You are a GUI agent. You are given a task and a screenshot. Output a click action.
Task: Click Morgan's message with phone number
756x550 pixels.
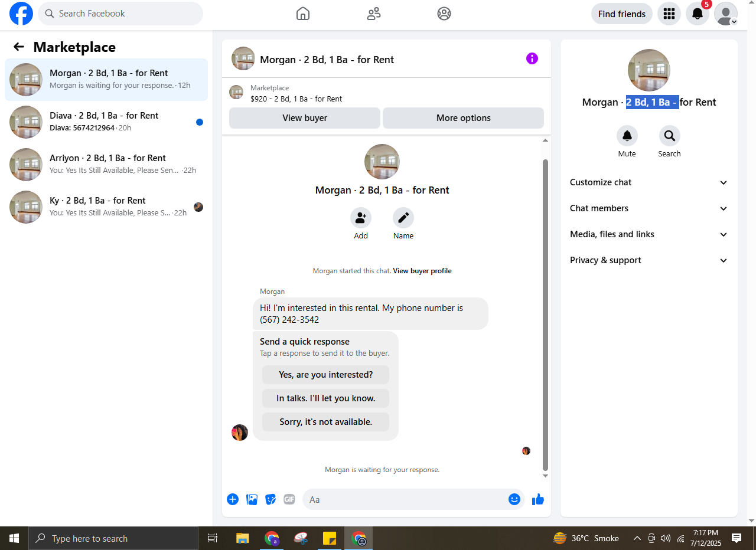coord(370,313)
